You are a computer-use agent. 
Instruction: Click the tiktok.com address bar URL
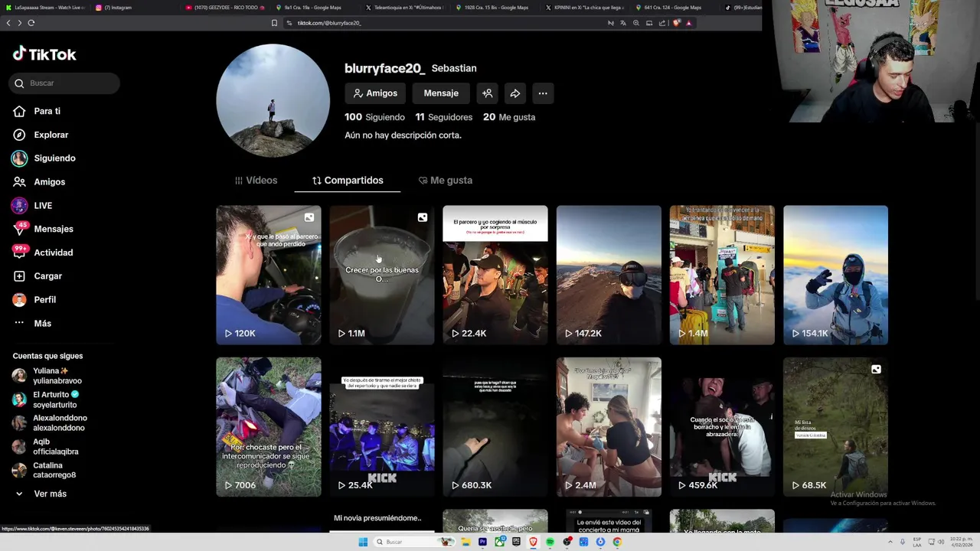(329, 23)
